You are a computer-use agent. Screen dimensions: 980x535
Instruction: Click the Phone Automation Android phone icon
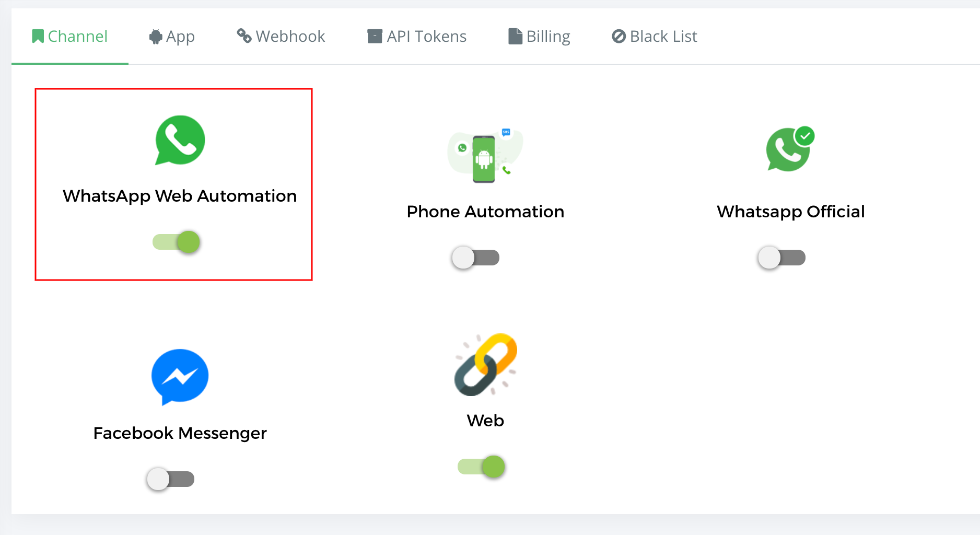click(485, 155)
